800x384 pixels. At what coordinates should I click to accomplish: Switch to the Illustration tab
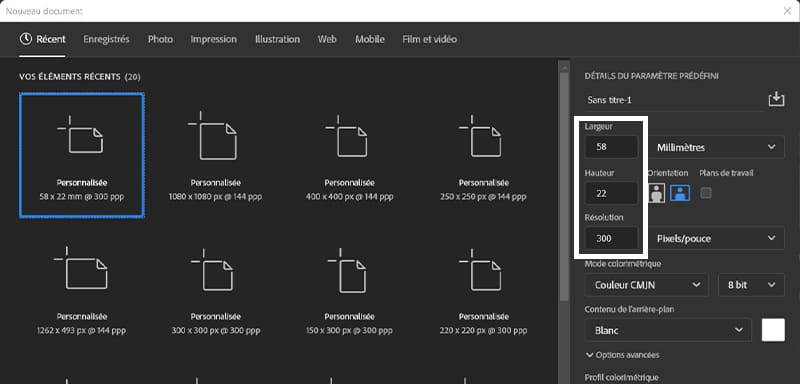277,39
